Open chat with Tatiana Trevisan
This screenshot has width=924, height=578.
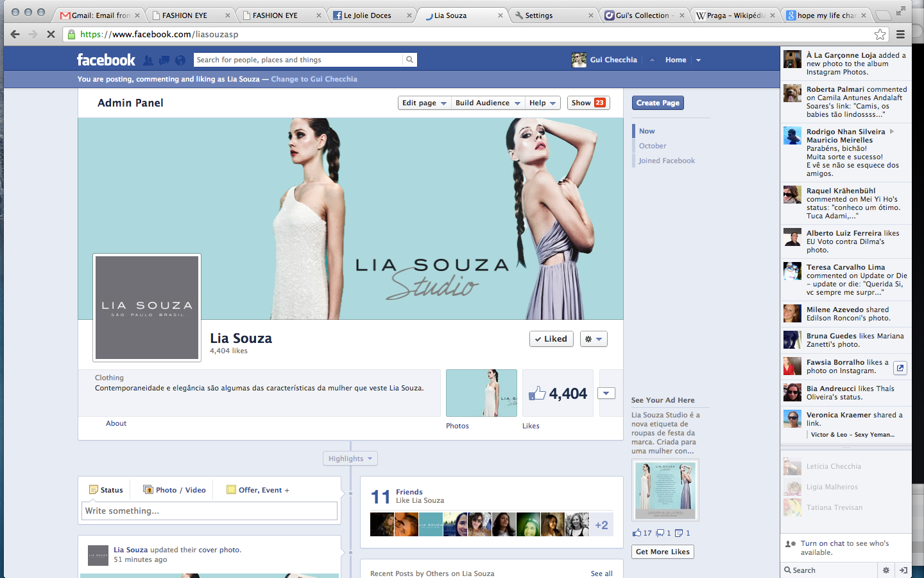click(x=846, y=507)
